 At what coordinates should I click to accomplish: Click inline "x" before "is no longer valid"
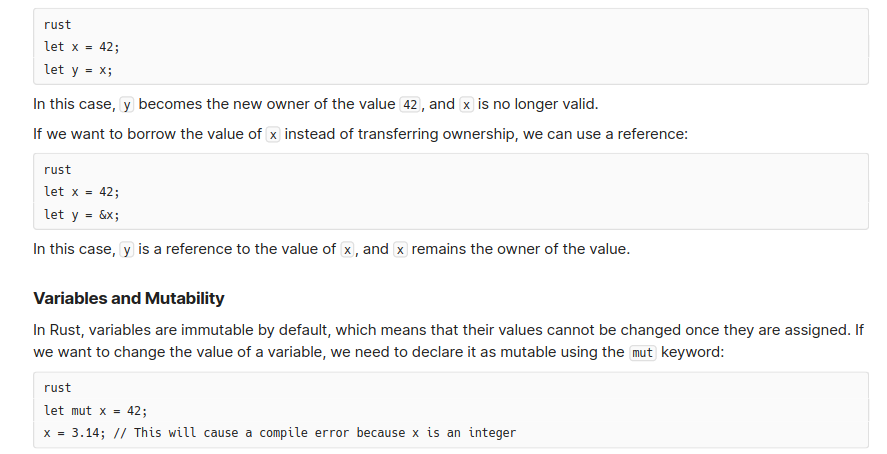coord(466,105)
